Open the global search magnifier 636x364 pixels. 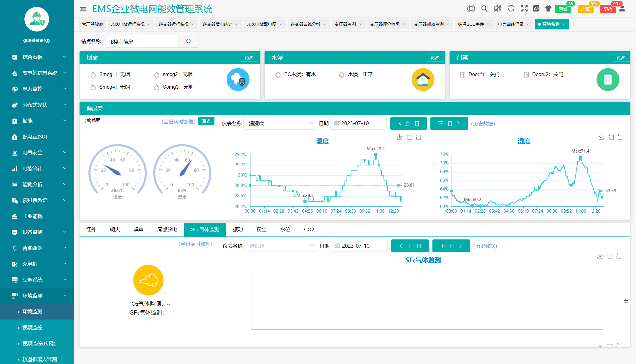484,9
